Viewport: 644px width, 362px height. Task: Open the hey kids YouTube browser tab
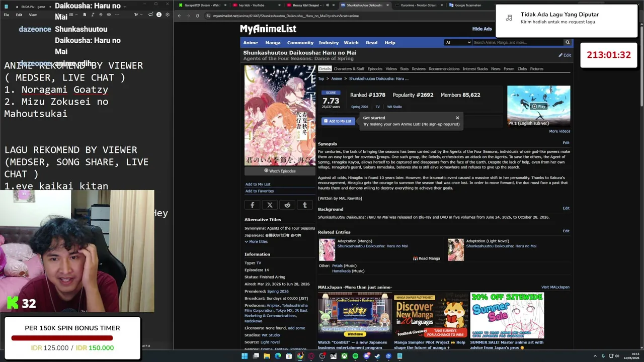(256, 6)
